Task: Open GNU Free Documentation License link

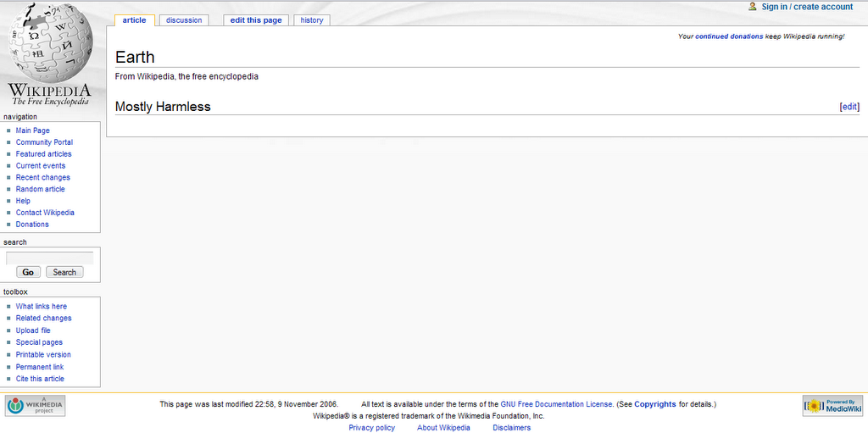Action: click(x=556, y=404)
